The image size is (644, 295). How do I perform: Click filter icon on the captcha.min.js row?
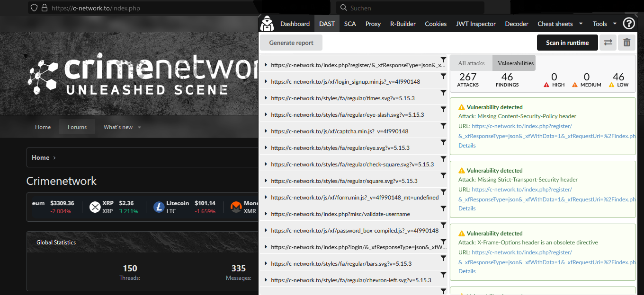click(443, 126)
